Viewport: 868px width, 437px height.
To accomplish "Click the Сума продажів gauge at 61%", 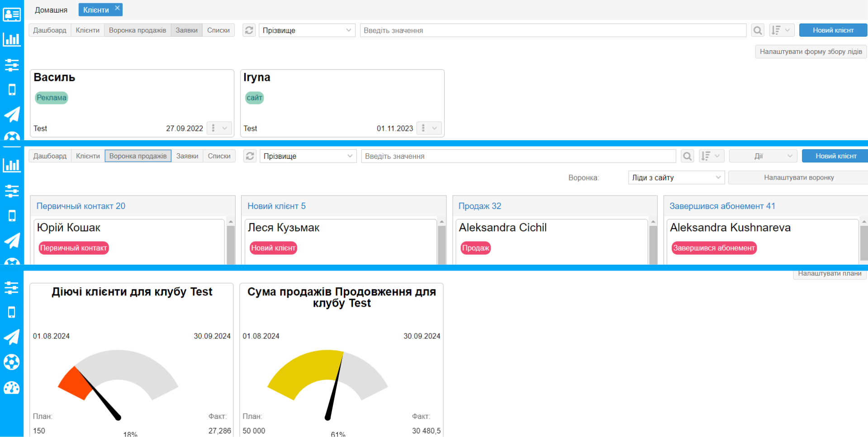I will coord(328,385).
